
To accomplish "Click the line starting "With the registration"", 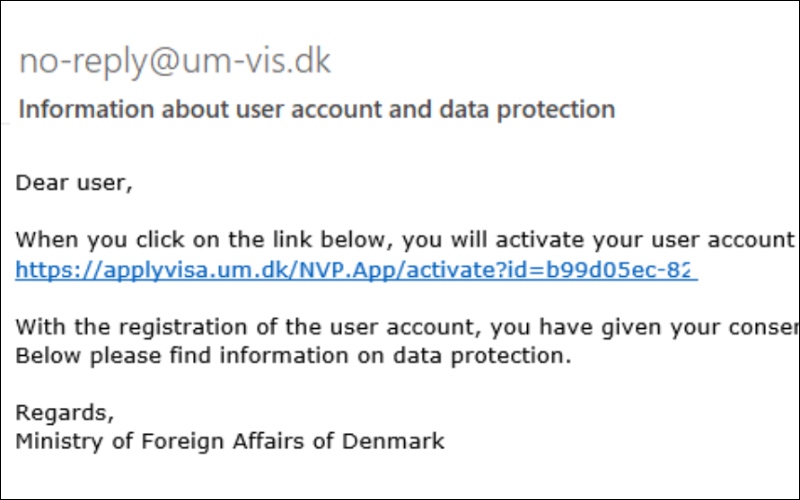I will tap(400, 327).
